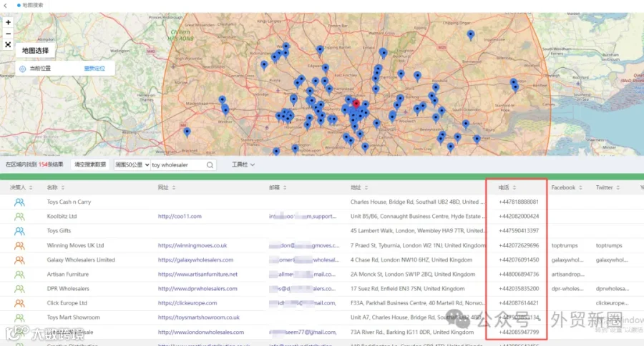Open the toysmartshowroom.co.uk link
The image size is (644, 346).
pos(199,317)
